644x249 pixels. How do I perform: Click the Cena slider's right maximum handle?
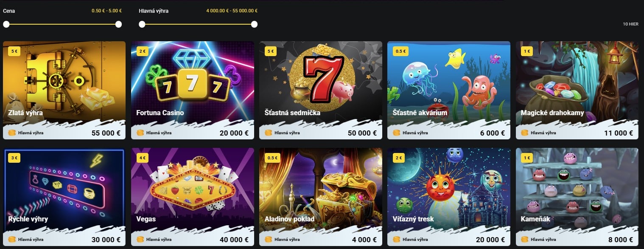[119, 24]
